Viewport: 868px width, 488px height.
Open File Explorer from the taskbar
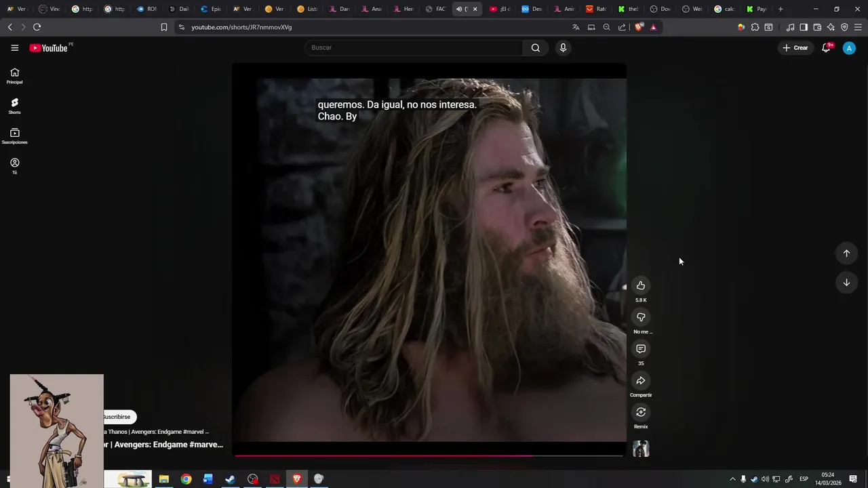(x=163, y=479)
